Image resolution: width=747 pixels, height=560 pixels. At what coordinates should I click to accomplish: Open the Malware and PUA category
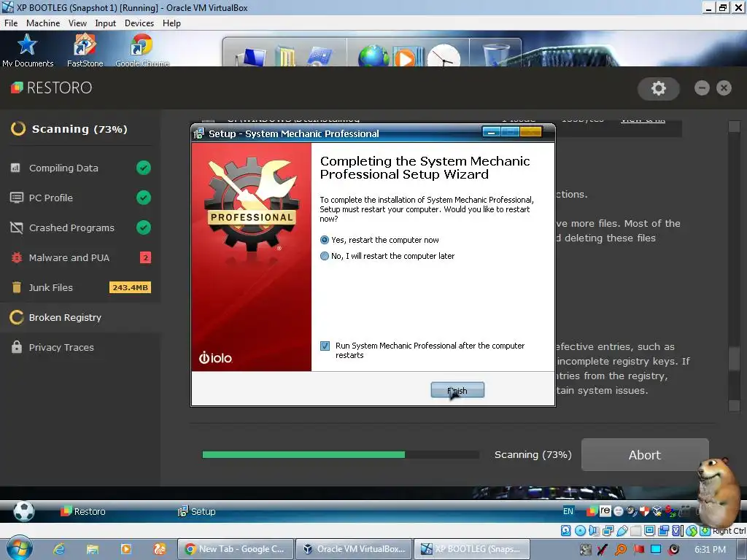80,257
